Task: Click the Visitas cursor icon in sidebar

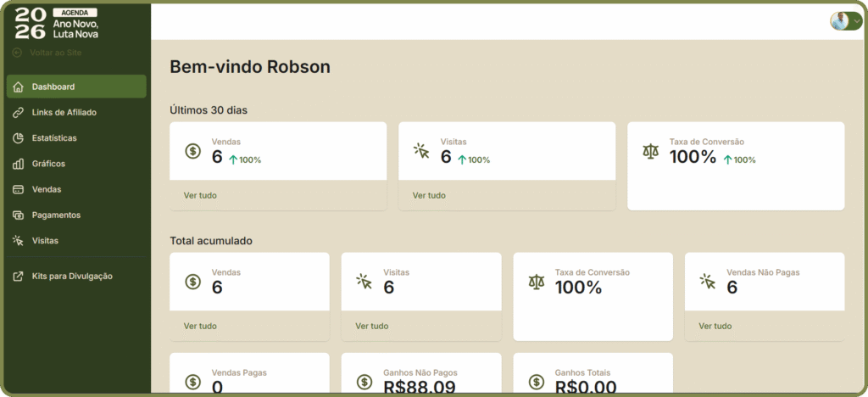Action: click(19, 241)
